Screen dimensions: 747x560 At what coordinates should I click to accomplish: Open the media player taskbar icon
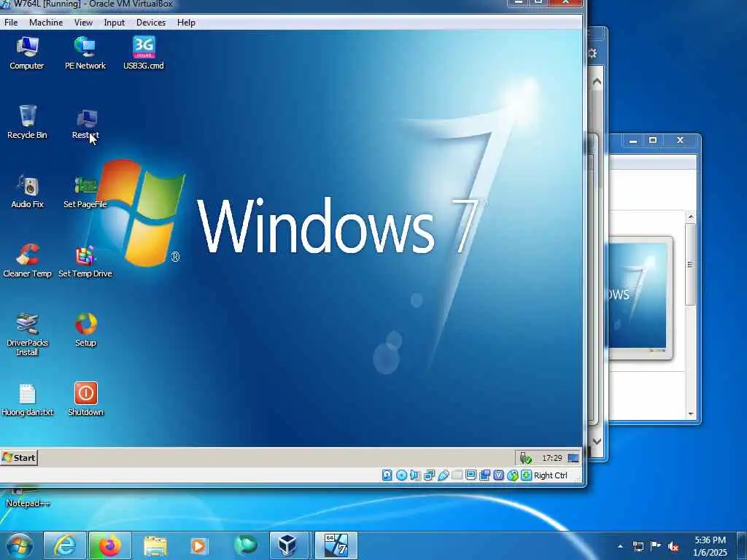199,546
